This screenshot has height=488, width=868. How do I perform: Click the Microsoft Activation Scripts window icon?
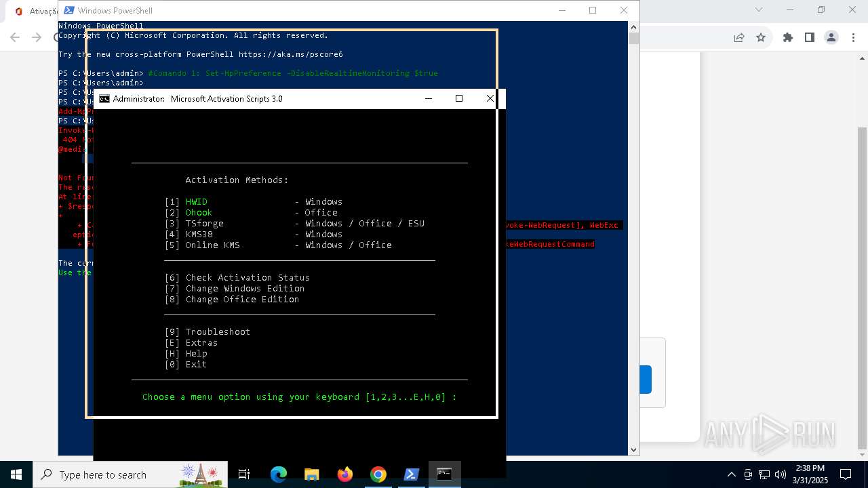104,98
